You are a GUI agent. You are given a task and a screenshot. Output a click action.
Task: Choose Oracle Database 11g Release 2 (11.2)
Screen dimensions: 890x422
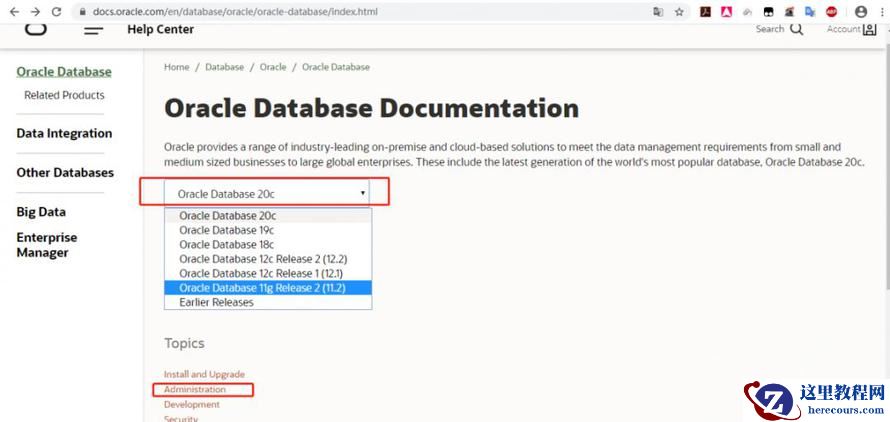pyautogui.click(x=268, y=288)
